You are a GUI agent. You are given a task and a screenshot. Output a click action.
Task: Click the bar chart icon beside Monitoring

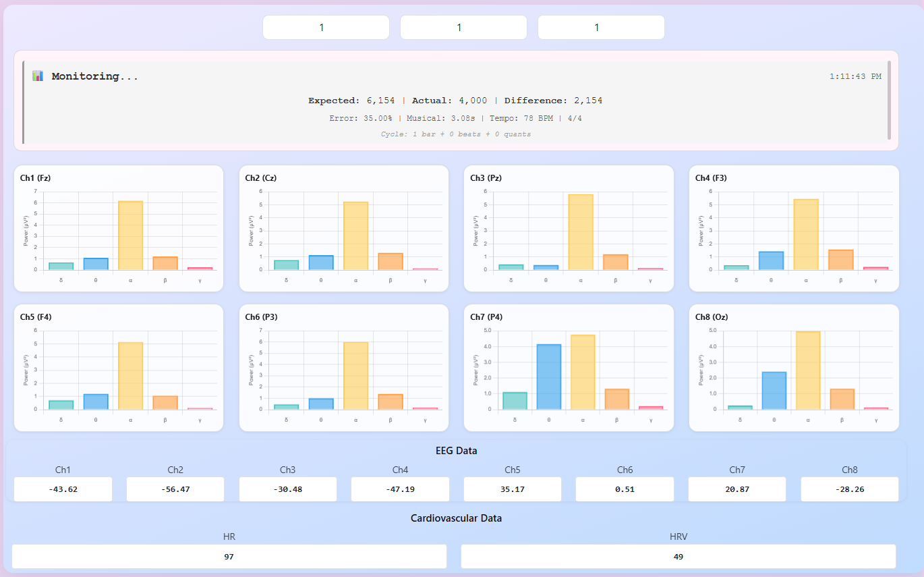tap(38, 75)
